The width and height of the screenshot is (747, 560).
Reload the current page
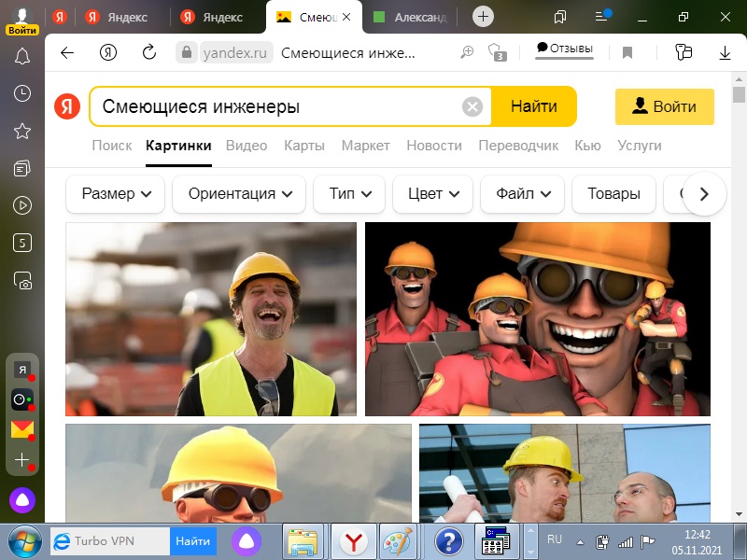coord(149,52)
